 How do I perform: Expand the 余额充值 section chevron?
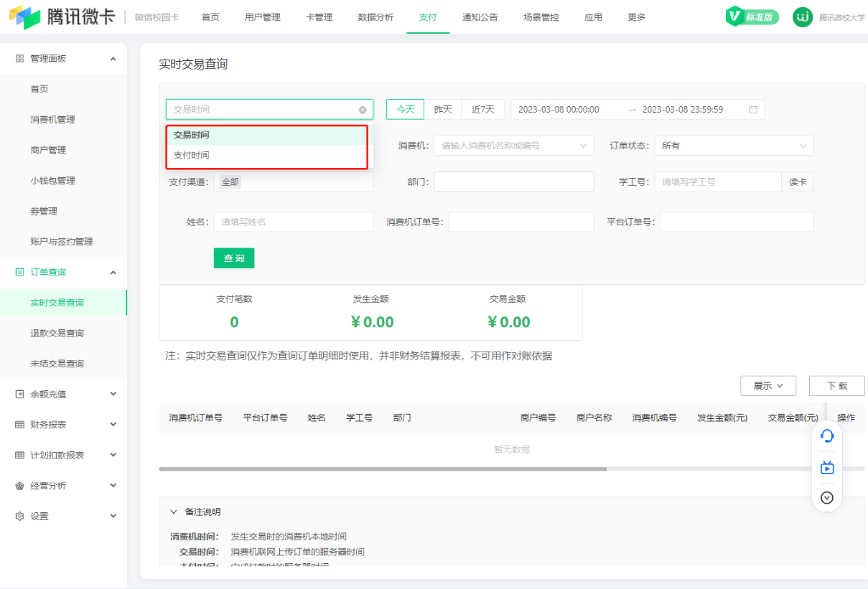click(113, 395)
